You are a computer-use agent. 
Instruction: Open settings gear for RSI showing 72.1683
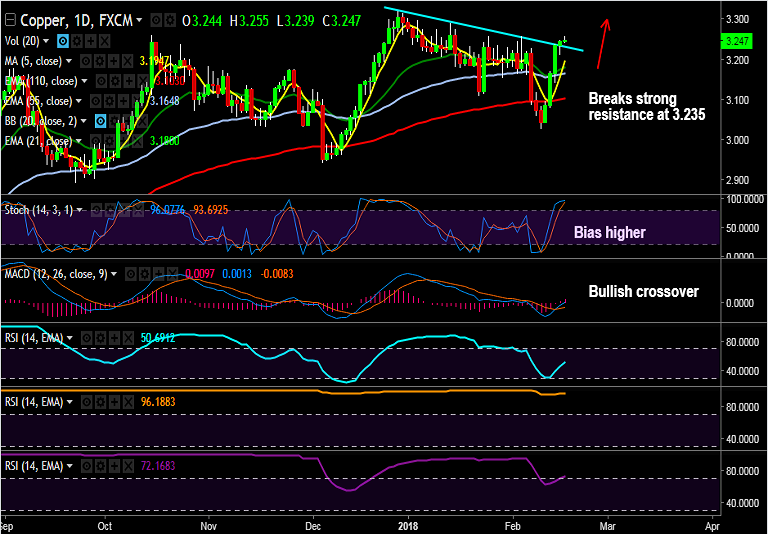coord(100,466)
